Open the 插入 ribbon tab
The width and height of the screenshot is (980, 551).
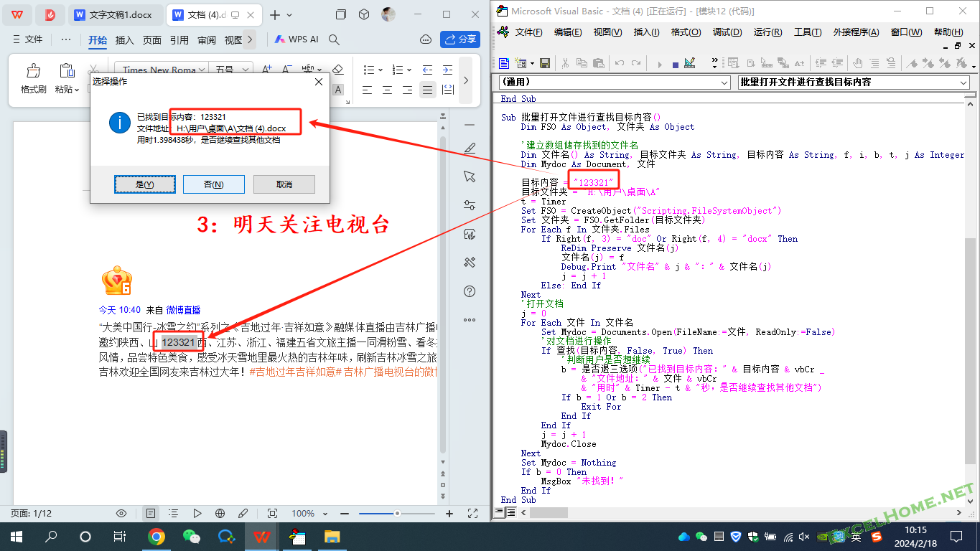point(125,39)
